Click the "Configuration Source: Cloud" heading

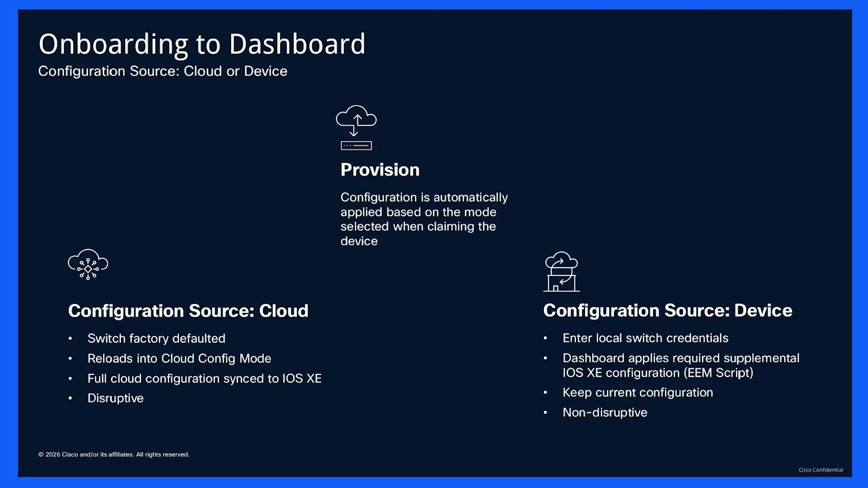188,311
